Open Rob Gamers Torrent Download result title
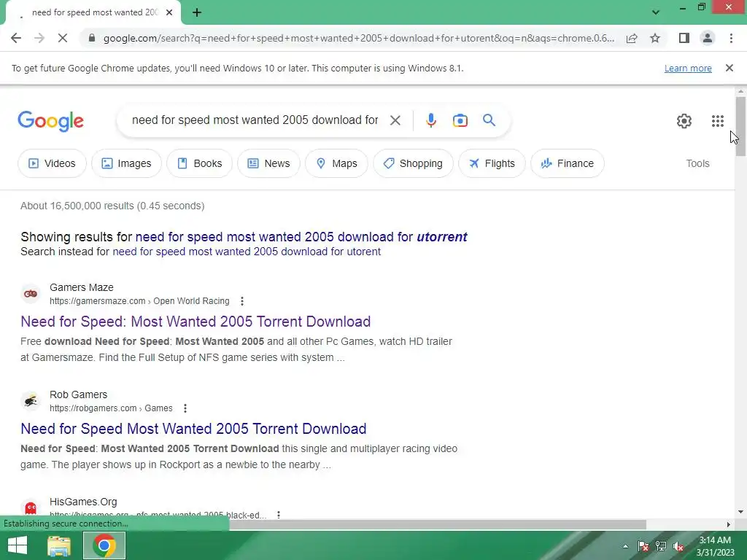Screen dimensions: 747x560 [193, 429]
